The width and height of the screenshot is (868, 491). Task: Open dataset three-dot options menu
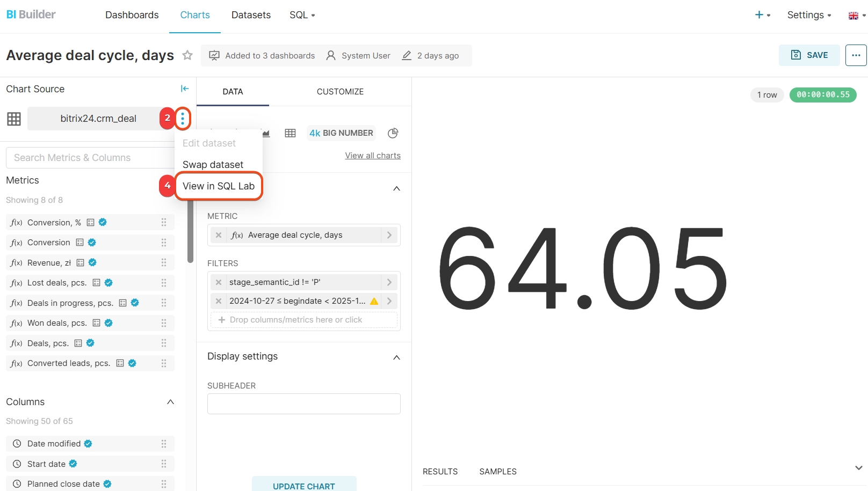tap(183, 119)
